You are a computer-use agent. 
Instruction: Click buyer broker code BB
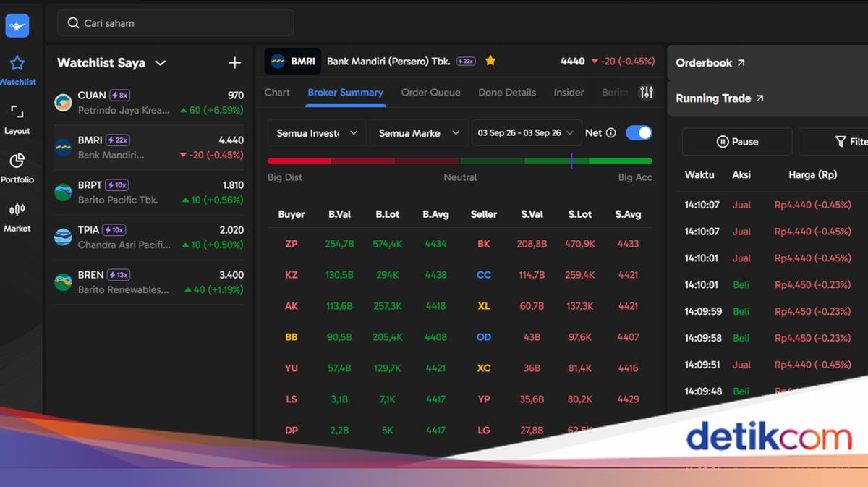click(x=292, y=337)
